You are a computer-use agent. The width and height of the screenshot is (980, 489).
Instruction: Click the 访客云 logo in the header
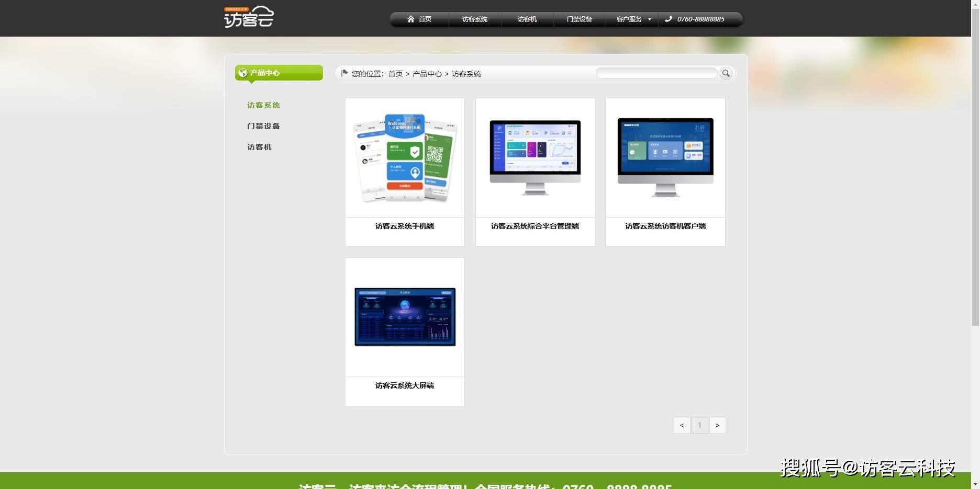pyautogui.click(x=249, y=17)
